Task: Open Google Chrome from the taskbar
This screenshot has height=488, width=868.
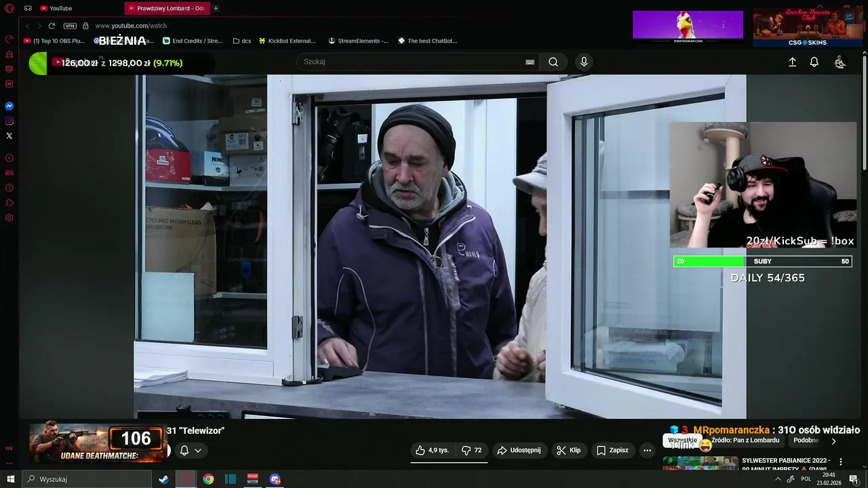Action: [x=208, y=479]
